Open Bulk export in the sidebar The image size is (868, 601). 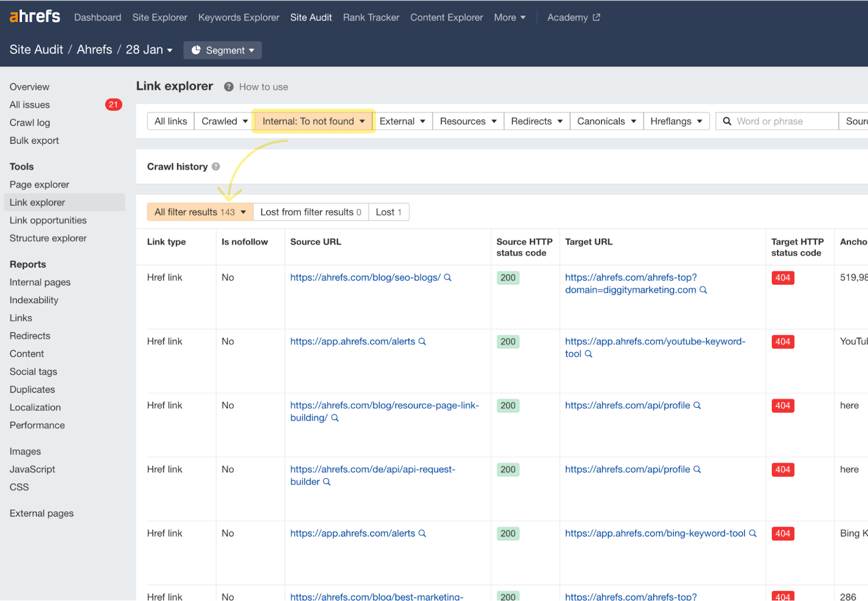coord(34,140)
